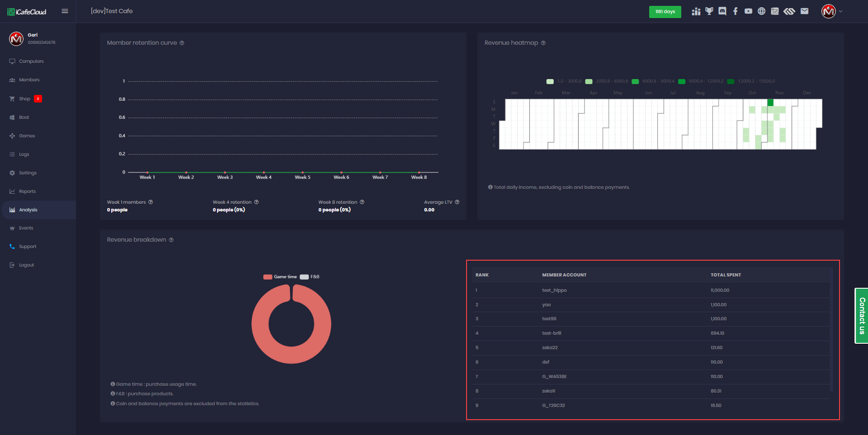Screen dimensions: 868x435
Task: Open the YouTube icon in header
Action: 749,11
